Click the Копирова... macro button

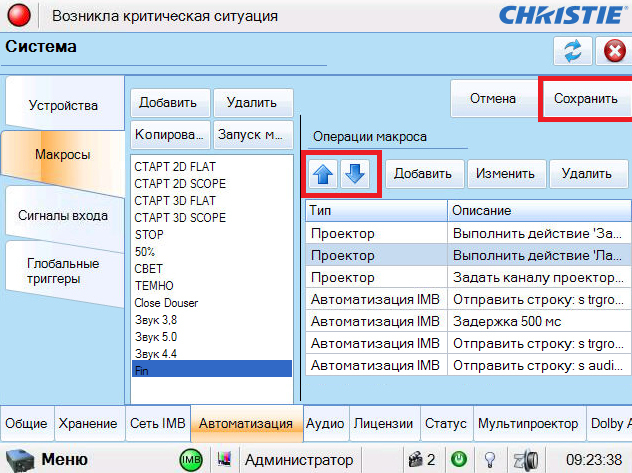coord(170,135)
